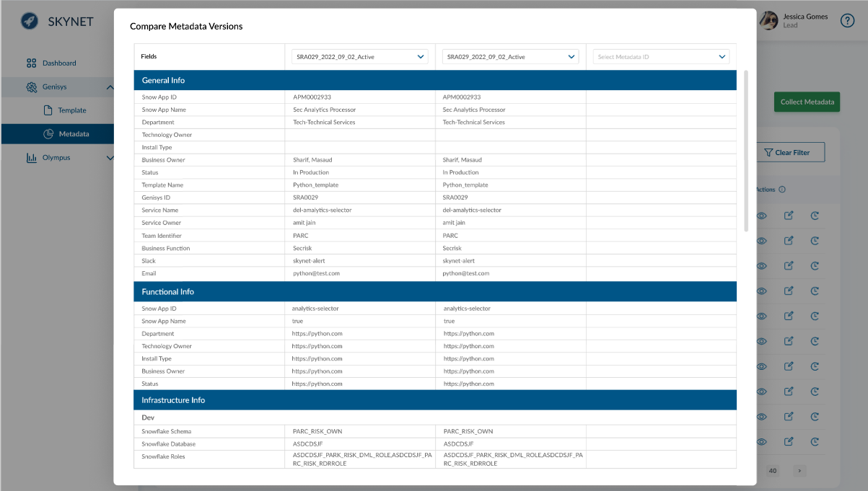The width and height of the screenshot is (868, 491).
Task: Click the Genisys gear icon in the sidebar
Action: click(31, 87)
